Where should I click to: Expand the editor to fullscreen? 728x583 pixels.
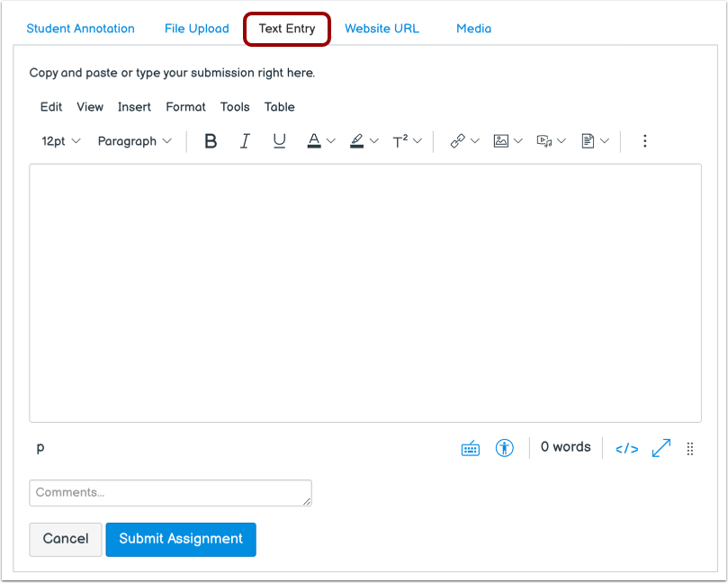coord(661,447)
